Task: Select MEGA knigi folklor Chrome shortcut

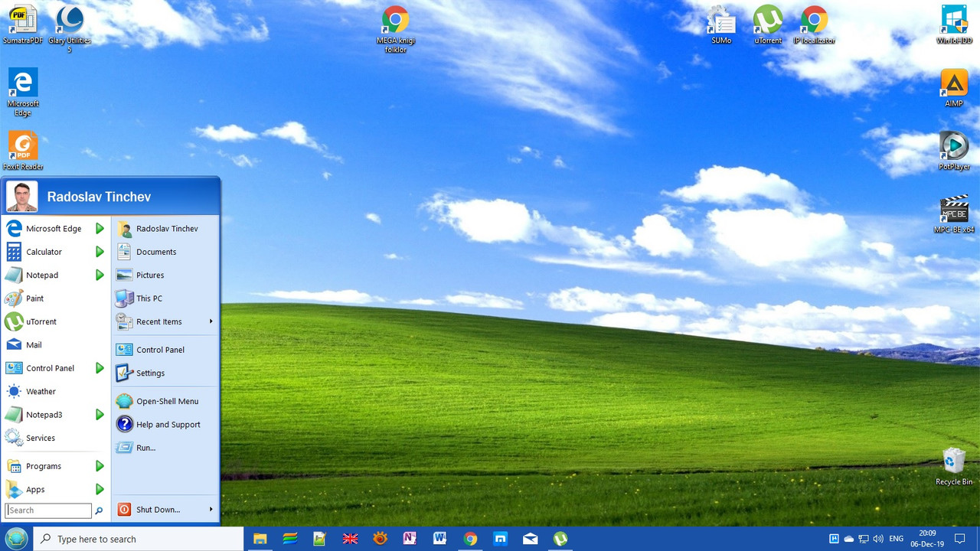Action: (x=396, y=29)
